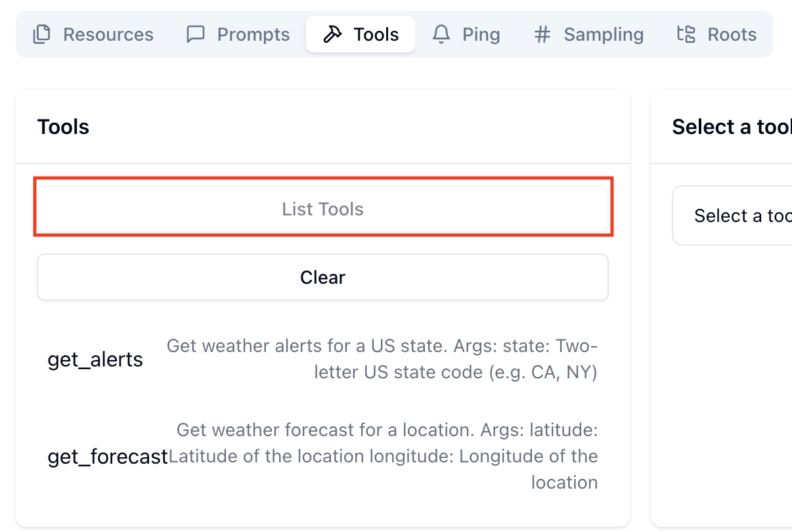
Task: Click the get_alerts weather alerts description
Action: click(x=382, y=359)
